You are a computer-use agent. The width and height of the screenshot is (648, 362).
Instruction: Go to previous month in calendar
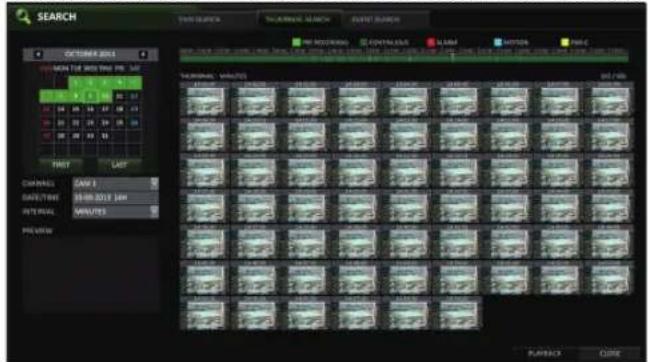click(x=38, y=54)
